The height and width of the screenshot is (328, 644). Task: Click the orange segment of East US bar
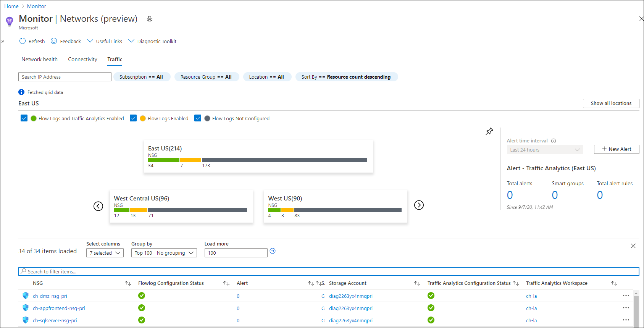tap(190, 160)
